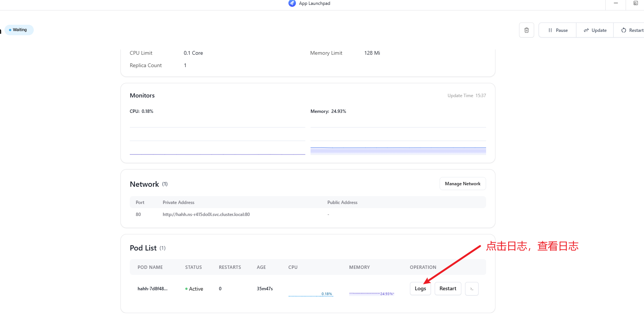Open the pod terminal icon button
The image size is (644, 327).
[471, 289]
